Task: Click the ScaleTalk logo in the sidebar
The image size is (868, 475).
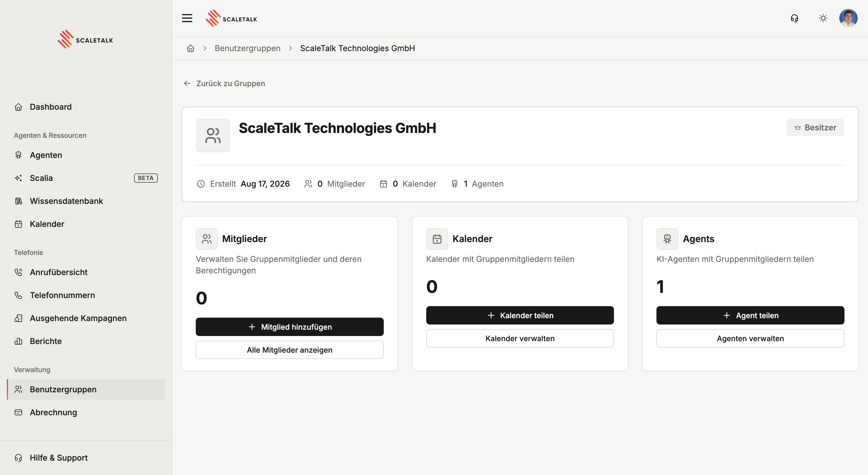Action: pyautogui.click(x=86, y=39)
